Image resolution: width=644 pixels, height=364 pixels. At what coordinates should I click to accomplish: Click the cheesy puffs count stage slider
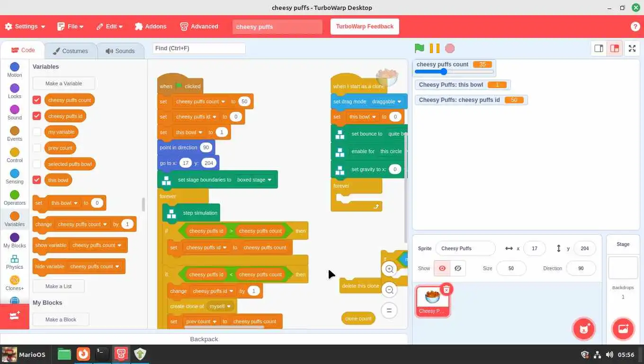point(454,72)
